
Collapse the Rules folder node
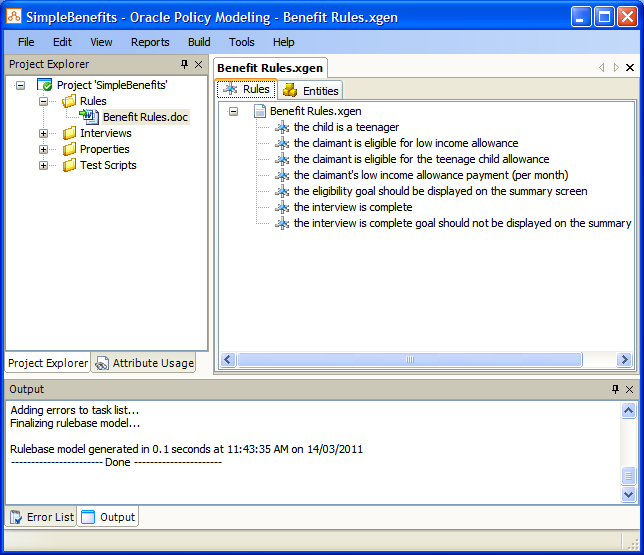pos(43,101)
